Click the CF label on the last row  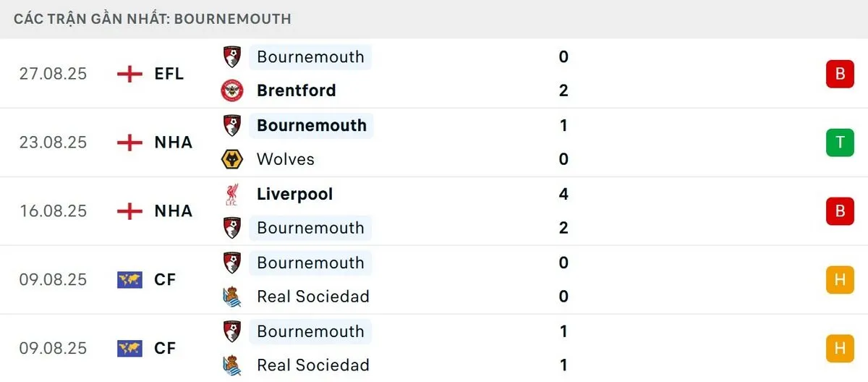[165, 348]
